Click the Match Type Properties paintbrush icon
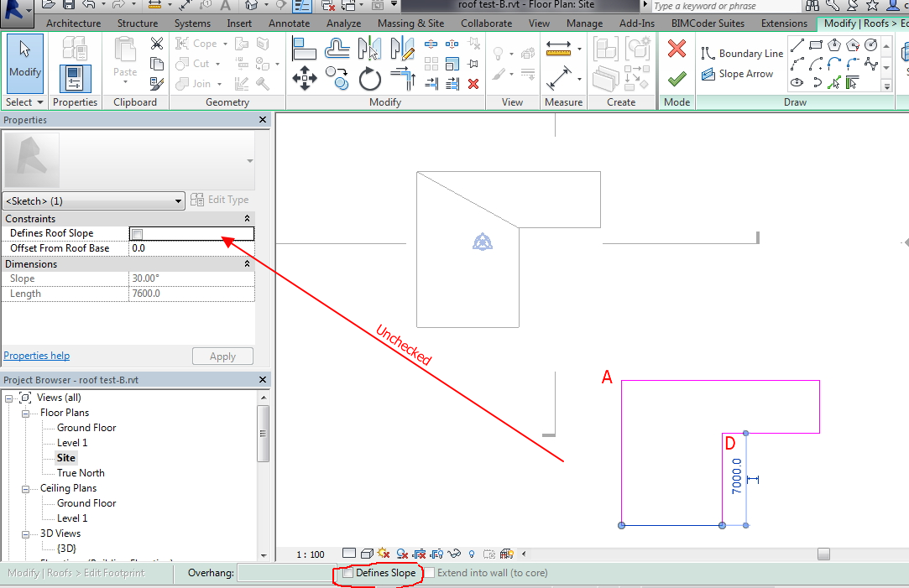The image size is (909, 588). [x=156, y=84]
